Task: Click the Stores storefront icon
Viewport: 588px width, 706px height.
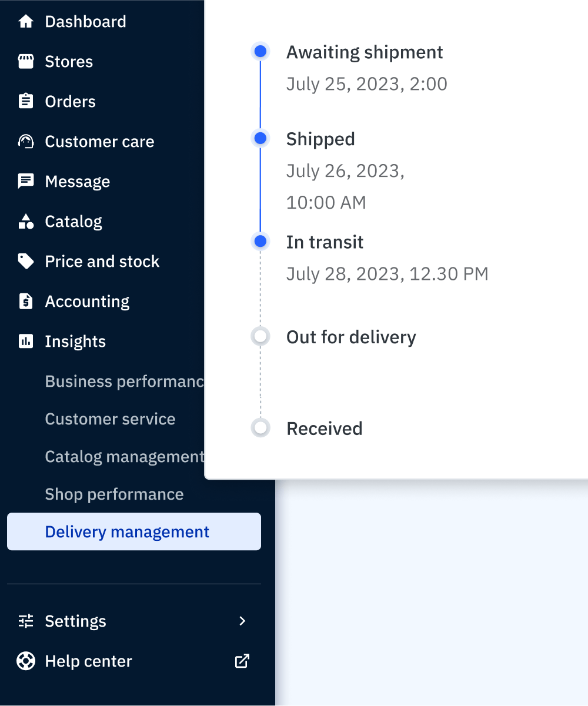Action: pyautogui.click(x=26, y=62)
